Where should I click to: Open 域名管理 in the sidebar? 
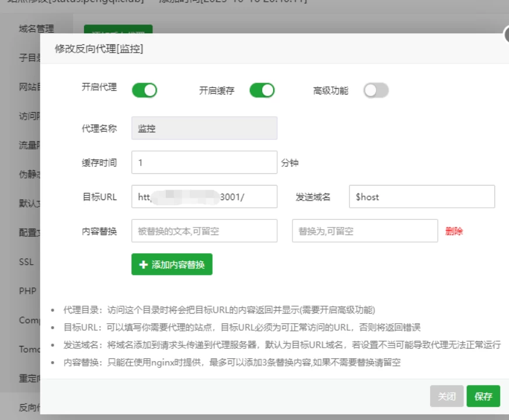pyautogui.click(x=36, y=29)
